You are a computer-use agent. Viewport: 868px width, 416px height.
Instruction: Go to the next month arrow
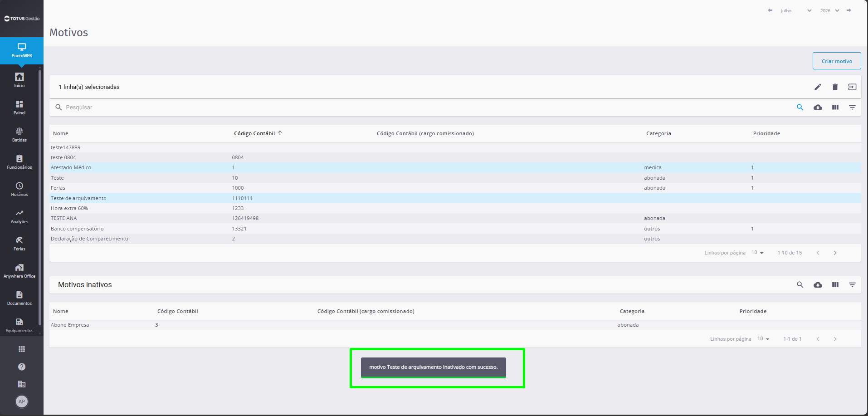coord(849,10)
